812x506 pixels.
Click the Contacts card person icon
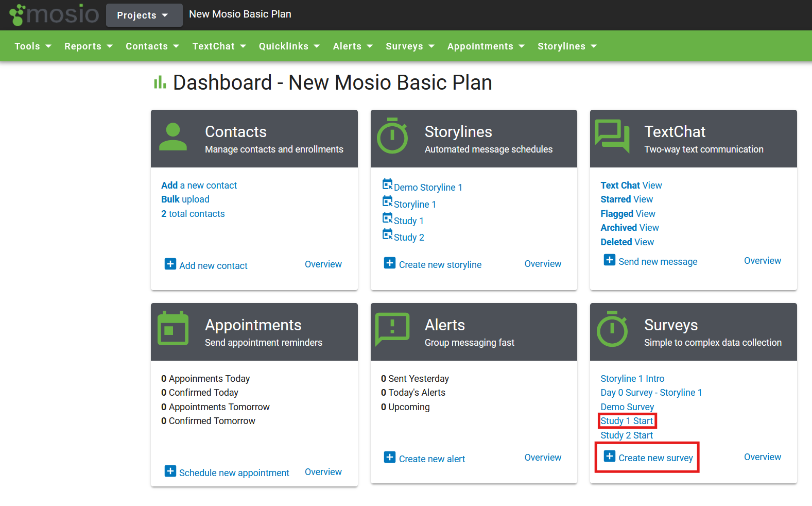(x=173, y=137)
